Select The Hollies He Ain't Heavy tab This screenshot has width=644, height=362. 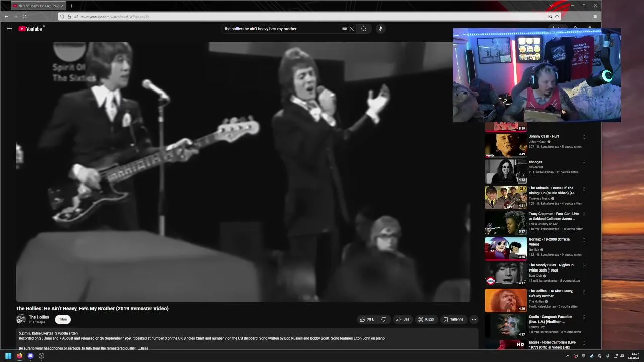point(38,6)
